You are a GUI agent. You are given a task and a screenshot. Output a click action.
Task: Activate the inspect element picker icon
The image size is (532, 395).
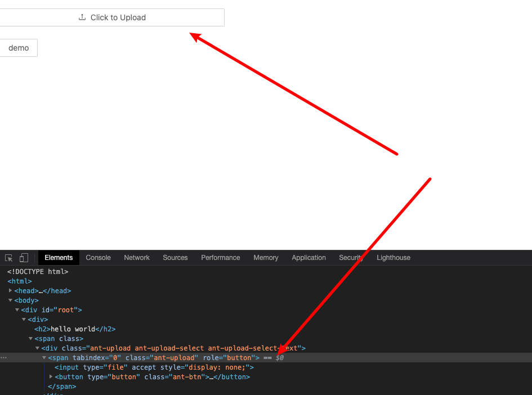tap(9, 258)
